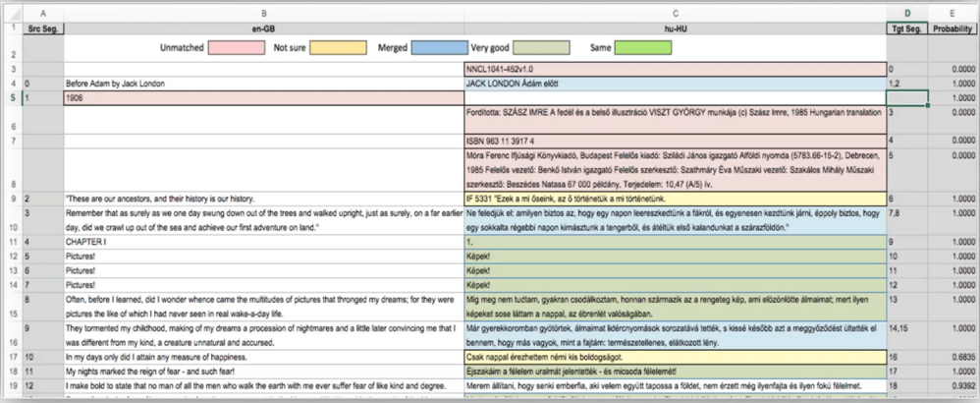Click cell starting 'Éjszakáim a félelem uralmát'
980x403 pixels.
click(676, 372)
